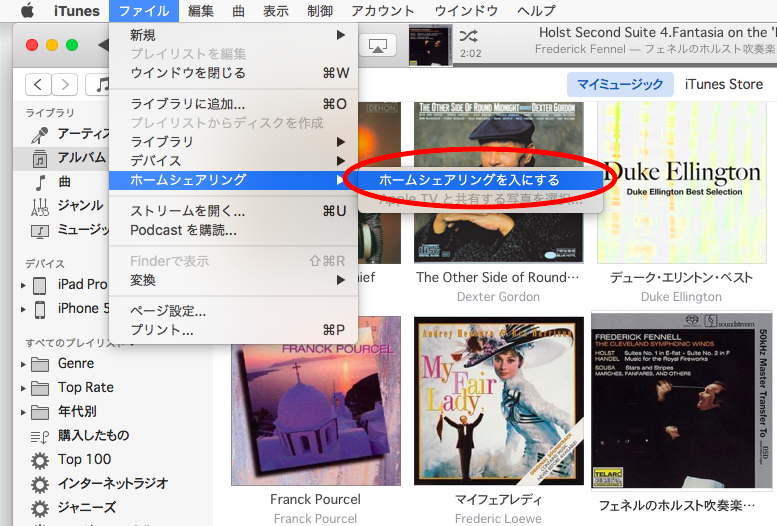
Task: Open the Frederick Fennell album cover
Action: (x=682, y=401)
